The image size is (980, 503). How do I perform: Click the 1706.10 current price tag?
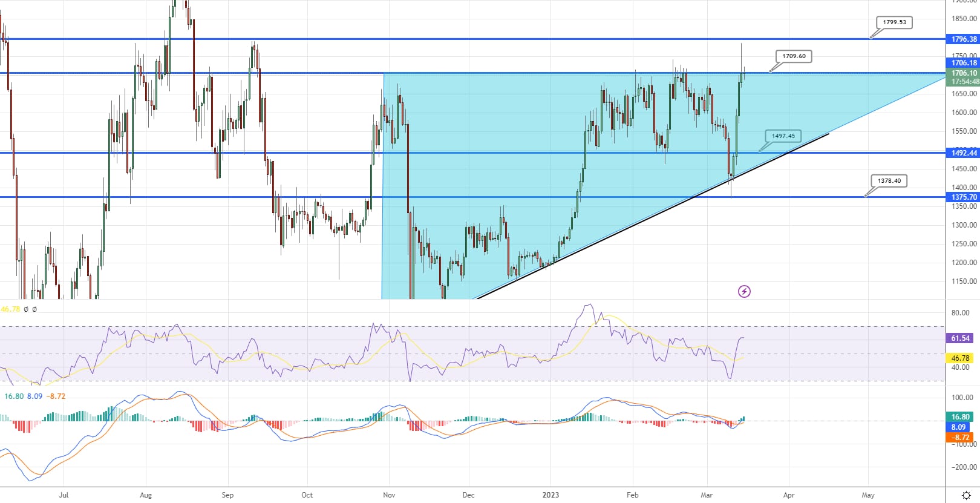pyautogui.click(x=963, y=73)
